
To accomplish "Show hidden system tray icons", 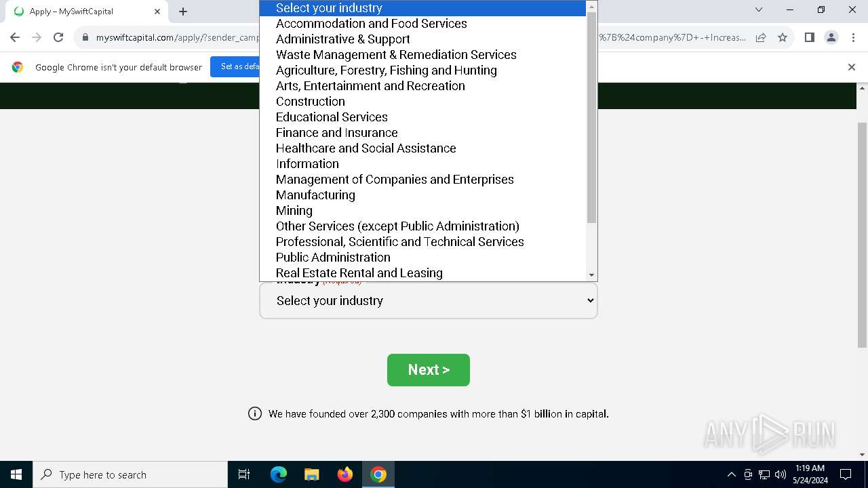I will (x=731, y=474).
